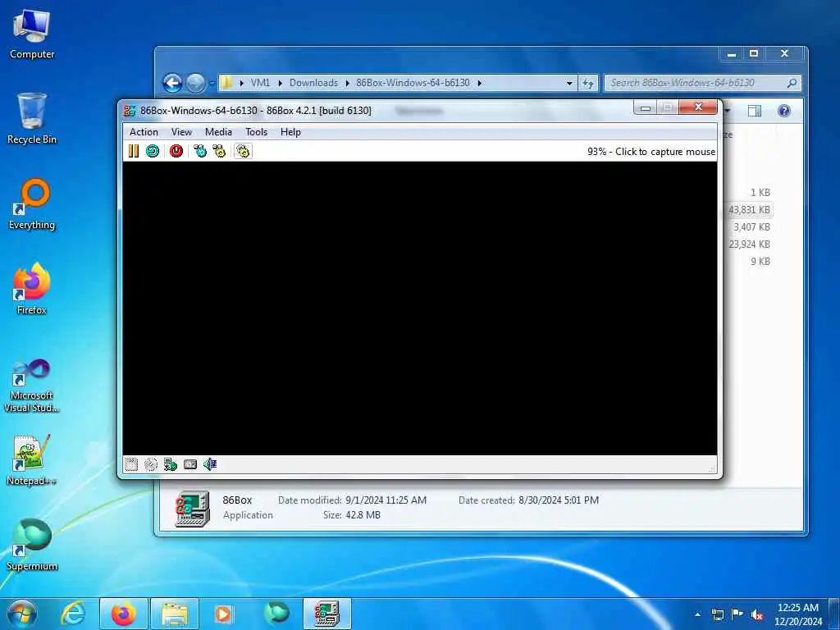Screen dimensions: 840x630
Task: Click the 86Box taskbar button
Action: point(326,614)
